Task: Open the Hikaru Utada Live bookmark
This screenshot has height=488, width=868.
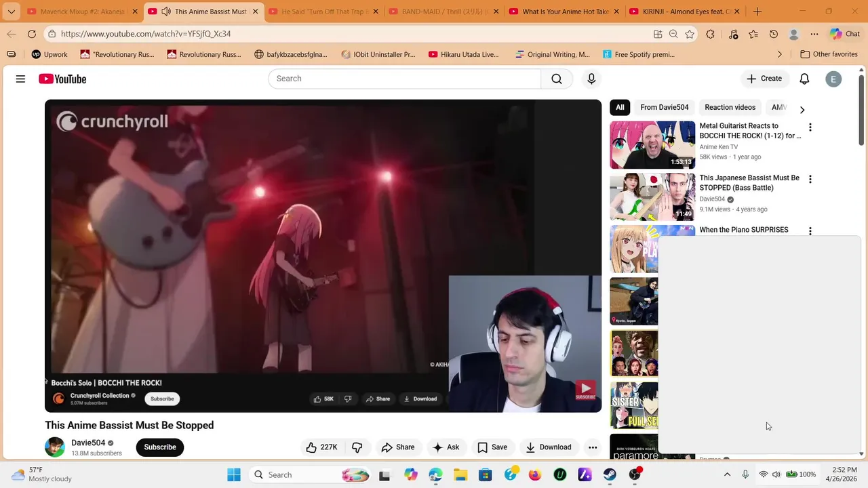Action: coord(463,54)
